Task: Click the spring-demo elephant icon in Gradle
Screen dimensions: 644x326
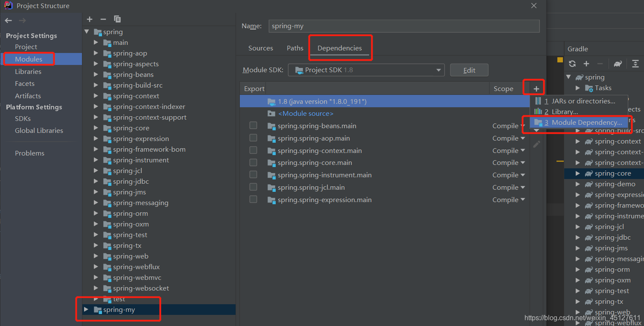Action: coord(589,184)
